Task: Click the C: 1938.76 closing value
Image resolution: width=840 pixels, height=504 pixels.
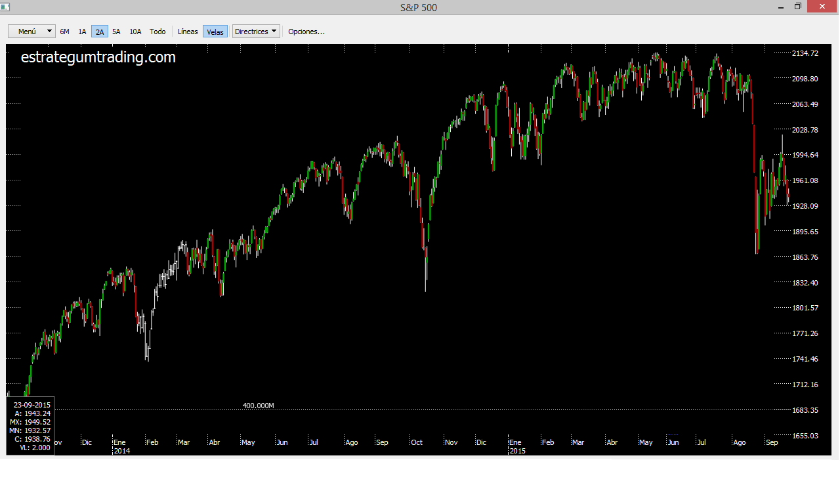Action: pos(32,439)
